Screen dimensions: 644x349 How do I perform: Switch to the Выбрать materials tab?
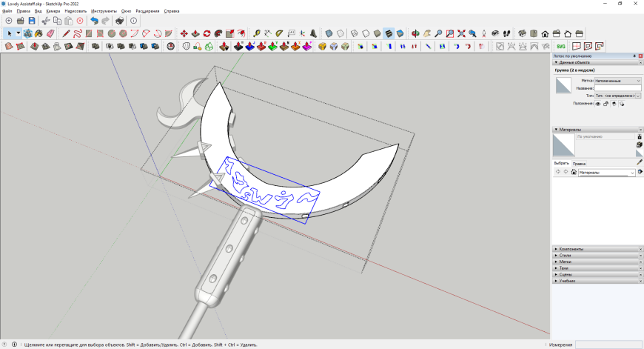[561, 163]
